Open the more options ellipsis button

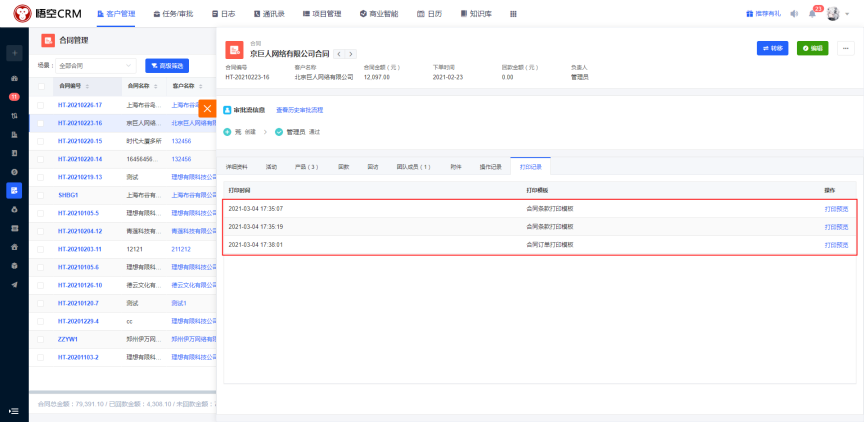[x=845, y=48]
